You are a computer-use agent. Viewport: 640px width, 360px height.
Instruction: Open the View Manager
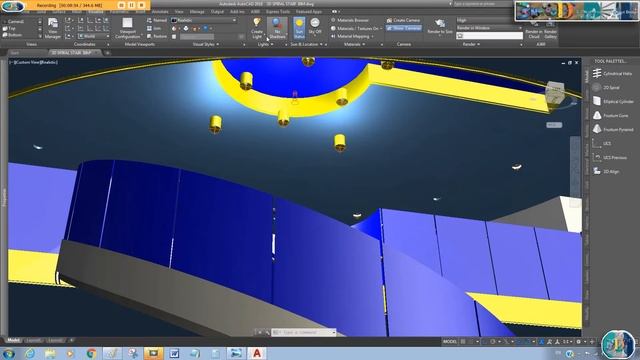[x=53, y=28]
